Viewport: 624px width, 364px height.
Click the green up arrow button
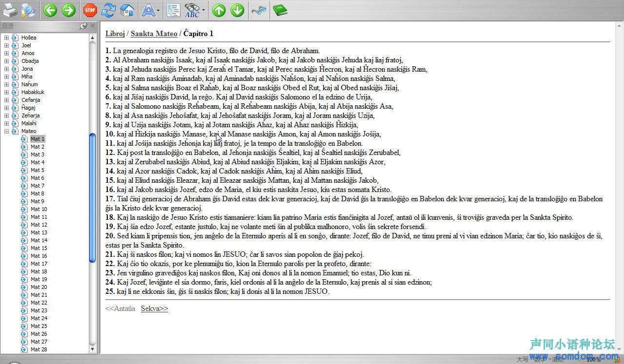point(219,10)
